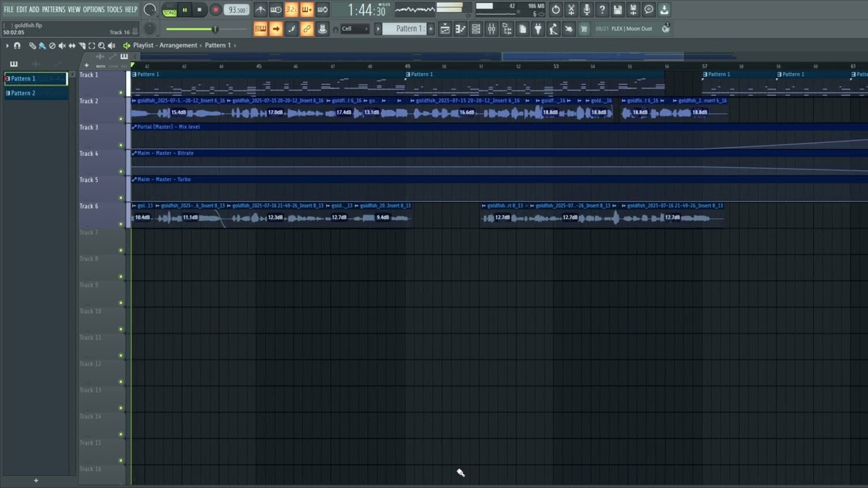
Task: Toggle the multilink to controllers icon
Action: pos(307,28)
